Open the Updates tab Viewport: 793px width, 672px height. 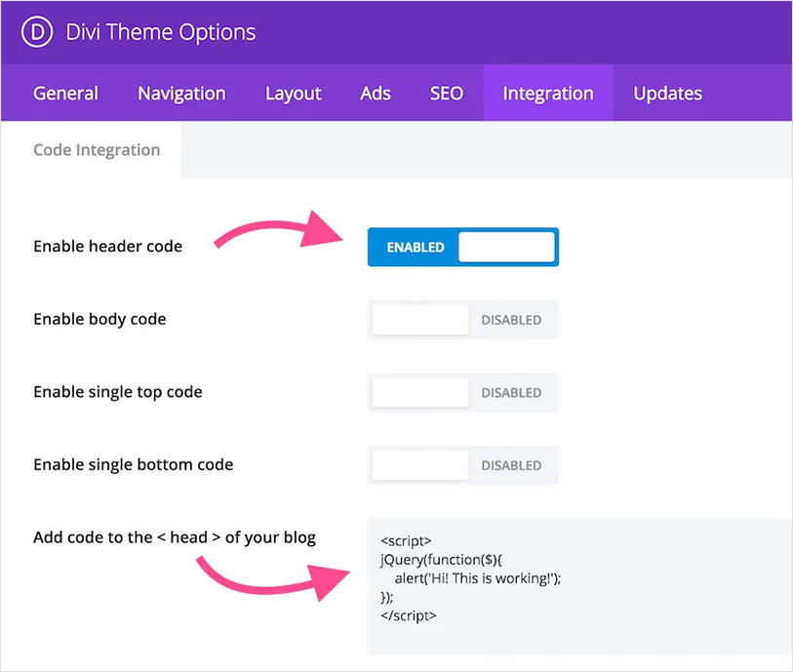coord(667,93)
